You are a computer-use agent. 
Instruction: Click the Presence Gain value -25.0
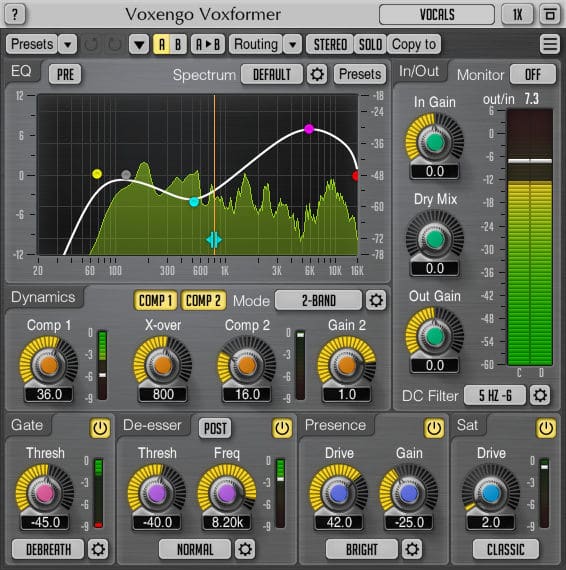(x=409, y=522)
